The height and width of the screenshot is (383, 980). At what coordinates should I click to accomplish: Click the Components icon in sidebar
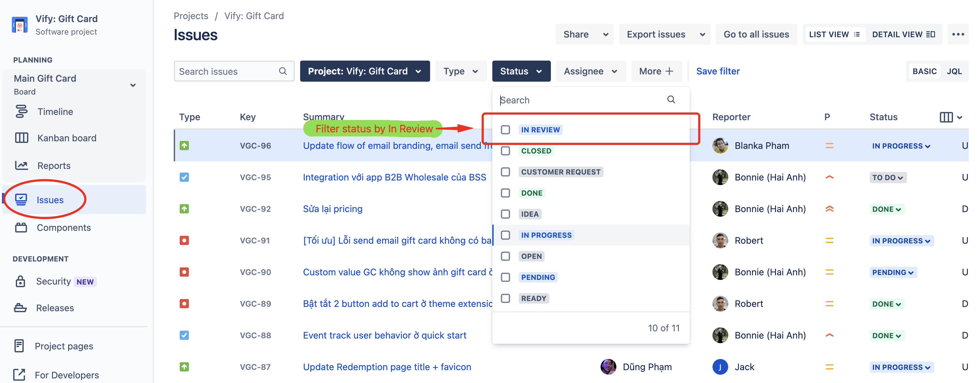click(x=21, y=228)
